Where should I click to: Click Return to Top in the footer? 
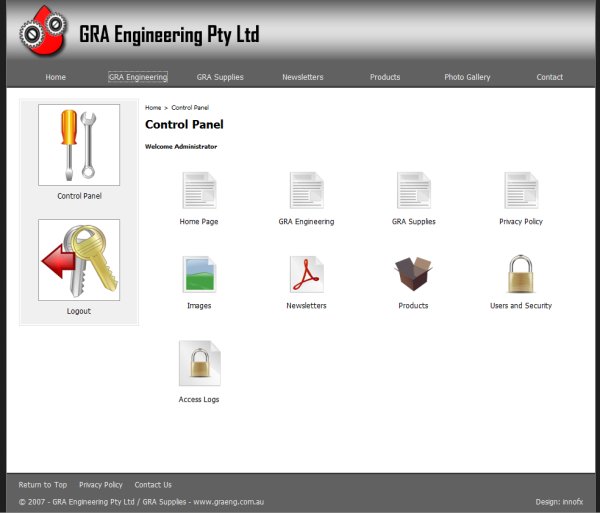42,485
